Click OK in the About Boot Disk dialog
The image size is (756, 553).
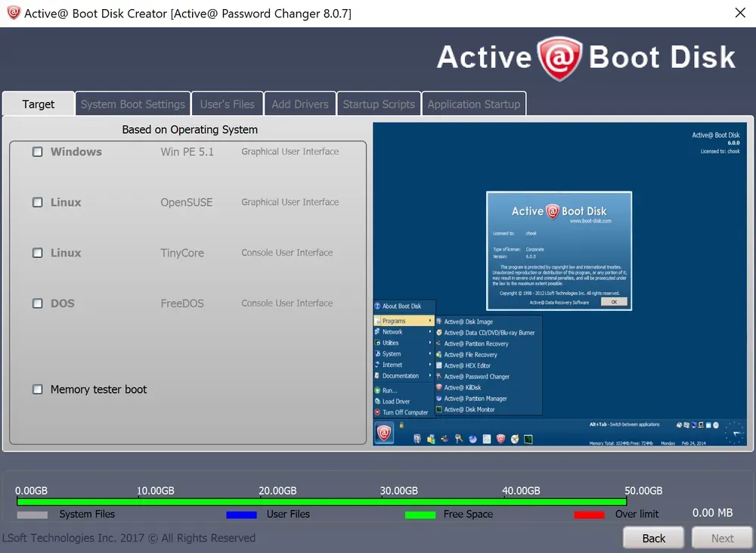pyautogui.click(x=614, y=301)
